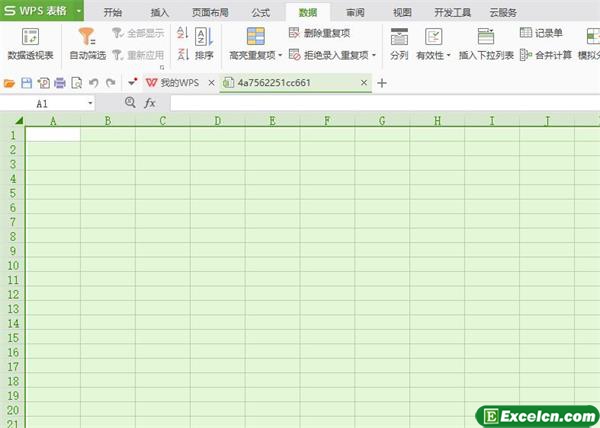Open the filter group dialog launcher
The width and height of the screenshot is (600, 428).
162,67
